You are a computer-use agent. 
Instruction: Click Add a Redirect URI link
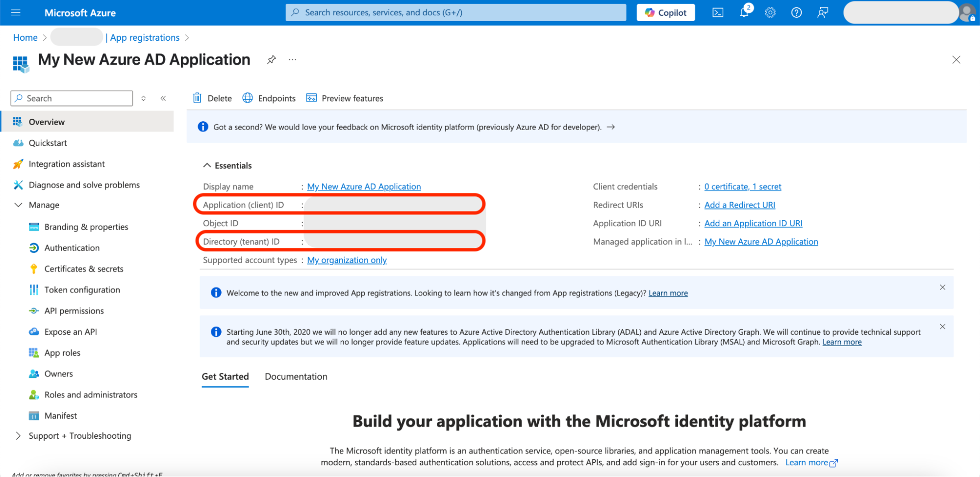tap(740, 205)
